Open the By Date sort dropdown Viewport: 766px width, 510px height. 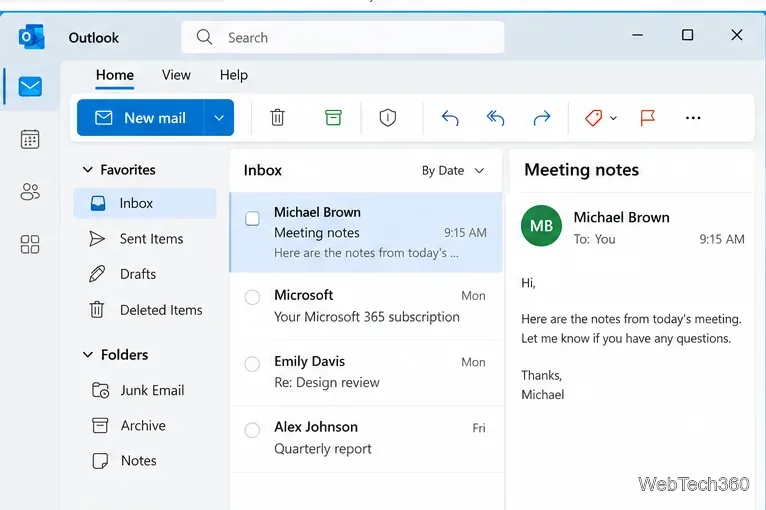pos(453,170)
